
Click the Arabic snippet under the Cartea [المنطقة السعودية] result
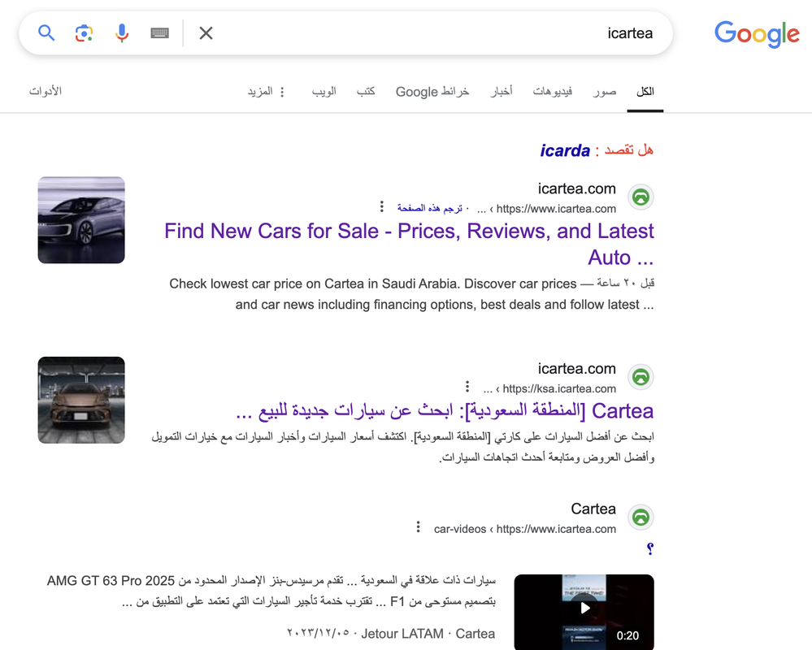pos(403,447)
